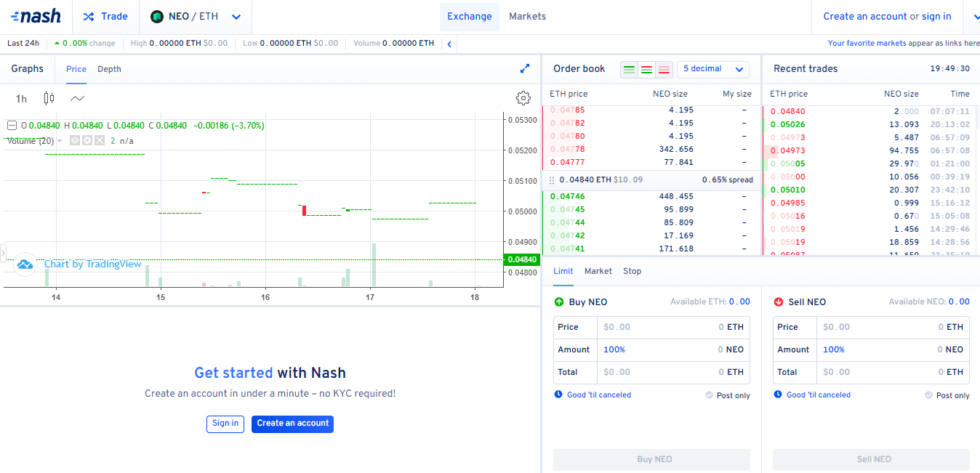Set Buy amount to 100%
The image size is (980, 473).
coord(614,349)
